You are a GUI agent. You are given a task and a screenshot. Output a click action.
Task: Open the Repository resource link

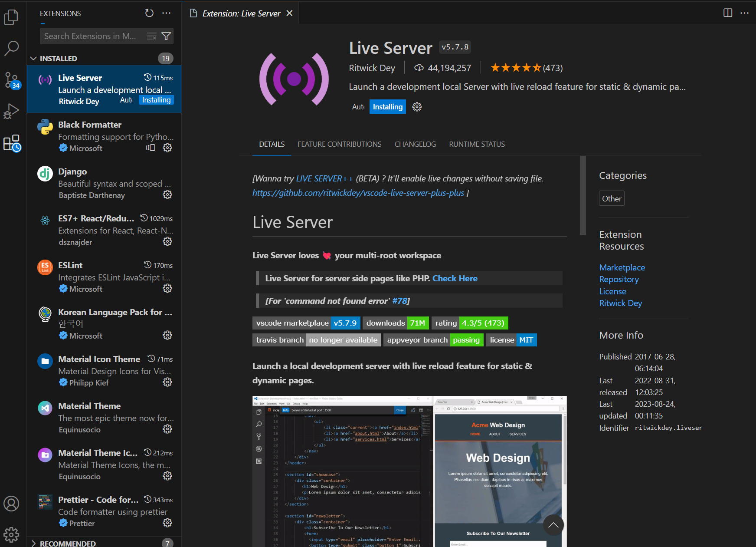pos(619,279)
